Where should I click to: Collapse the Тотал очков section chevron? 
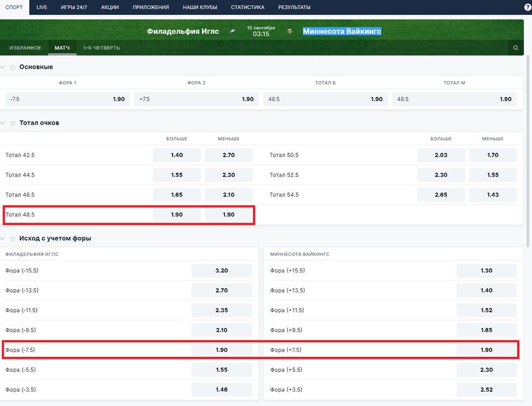2,123
